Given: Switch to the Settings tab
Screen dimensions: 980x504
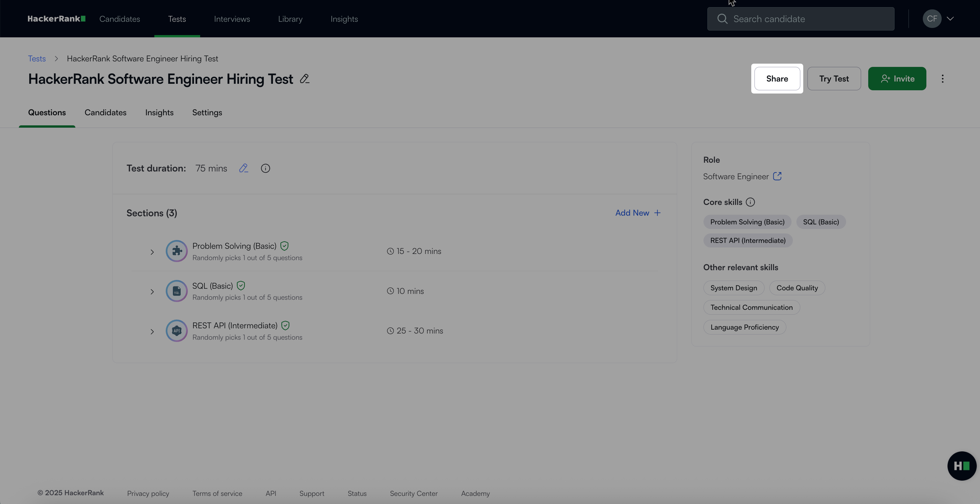Looking at the screenshot, I should click(x=207, y=112).
